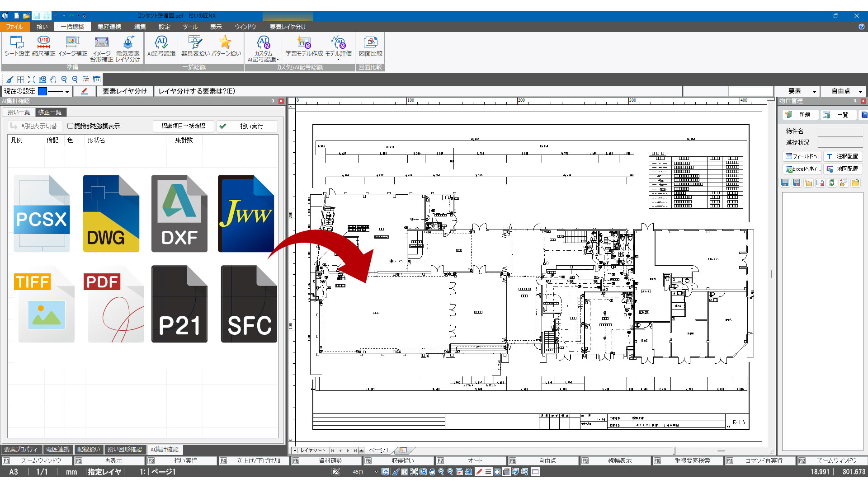Click the 認識項目一括確認 button

[x=183, y=126]
